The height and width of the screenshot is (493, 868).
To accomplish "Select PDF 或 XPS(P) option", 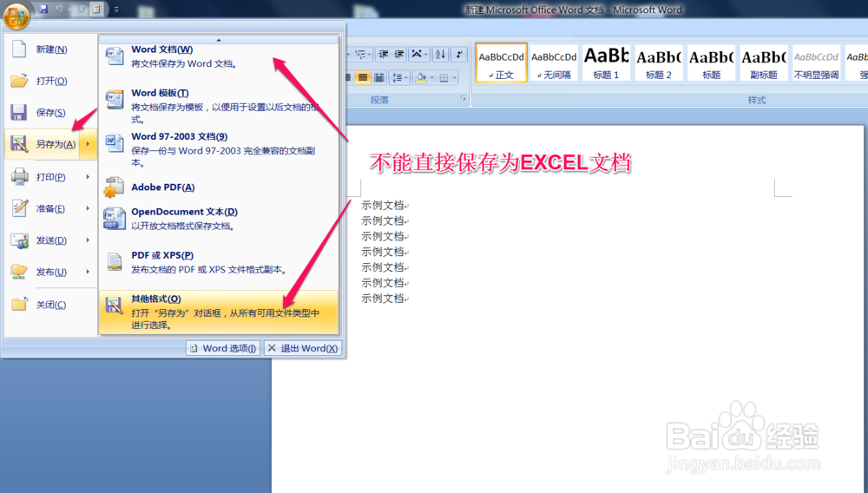I will 219,262.
